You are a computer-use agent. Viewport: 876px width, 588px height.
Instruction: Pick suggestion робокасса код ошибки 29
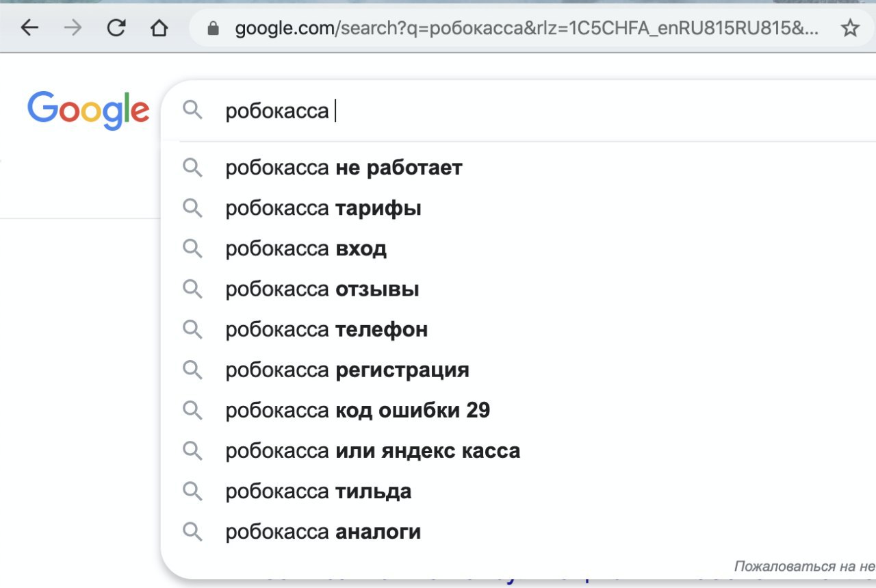pos(518,411)
